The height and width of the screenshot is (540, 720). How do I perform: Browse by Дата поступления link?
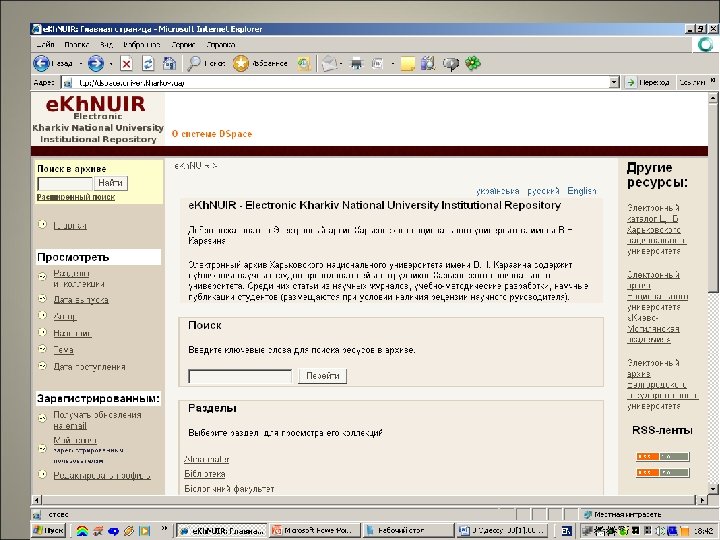click(90, 367)
